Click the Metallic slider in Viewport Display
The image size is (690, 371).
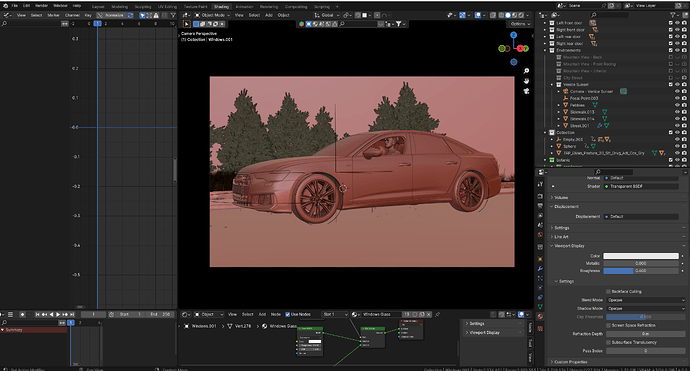pos(641,263)
